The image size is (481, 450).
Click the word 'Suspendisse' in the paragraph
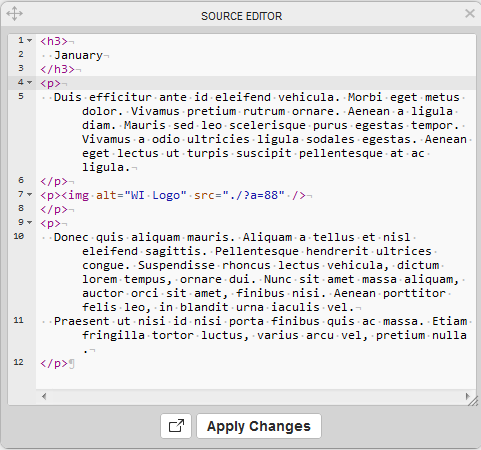point(176,265)
